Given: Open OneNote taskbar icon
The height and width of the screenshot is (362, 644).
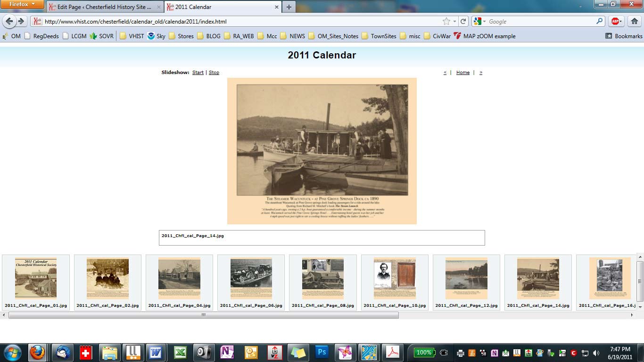Looking at the screenshot, I should point(227,352).
